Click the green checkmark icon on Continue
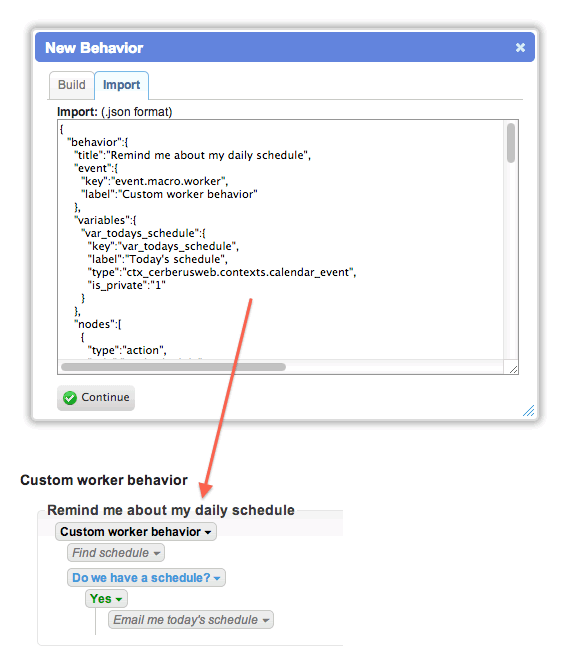568x665 pixels. click(70, 398)
